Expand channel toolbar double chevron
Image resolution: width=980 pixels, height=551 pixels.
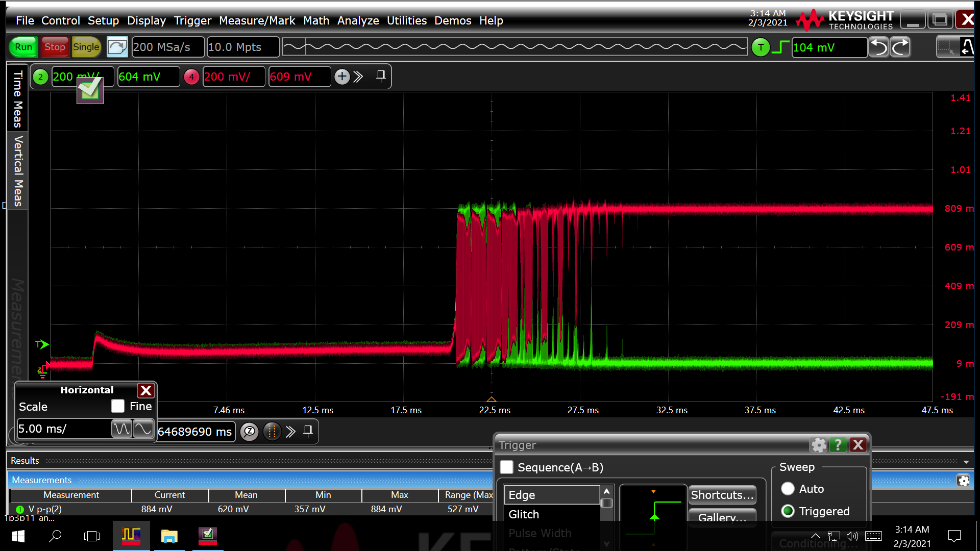click(x=358, y=77)
